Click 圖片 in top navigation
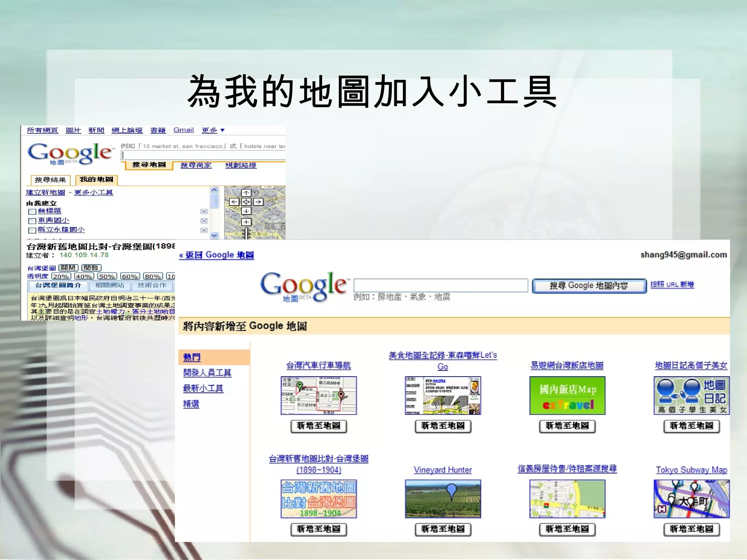Screen dimensions: 747x560 point(73,130)
